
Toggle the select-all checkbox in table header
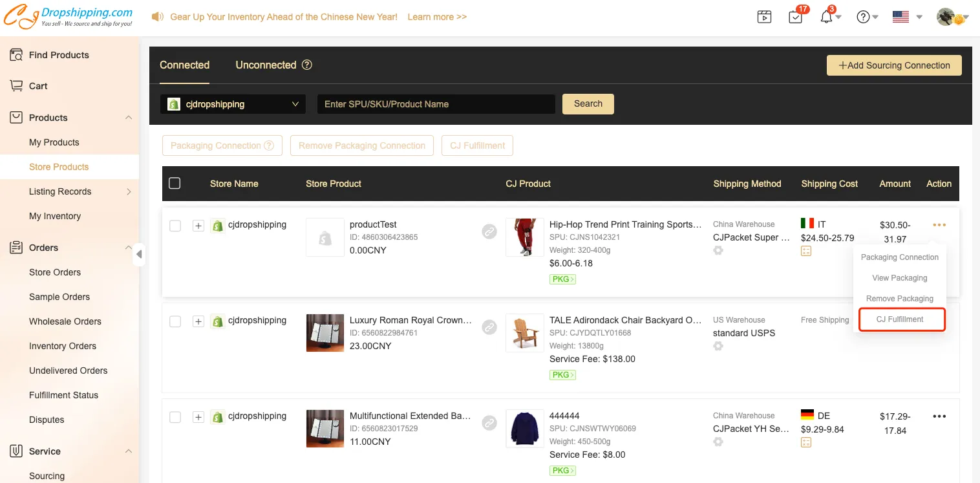coord(175,184)
